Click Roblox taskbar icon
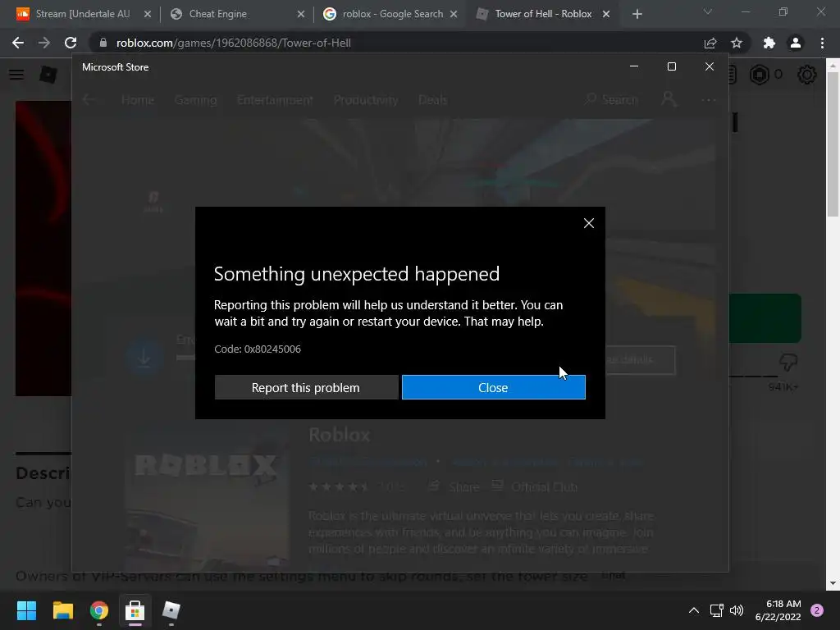Image resolution: width=840 pixels, height=630 pixels. click(x=171, y=610)
